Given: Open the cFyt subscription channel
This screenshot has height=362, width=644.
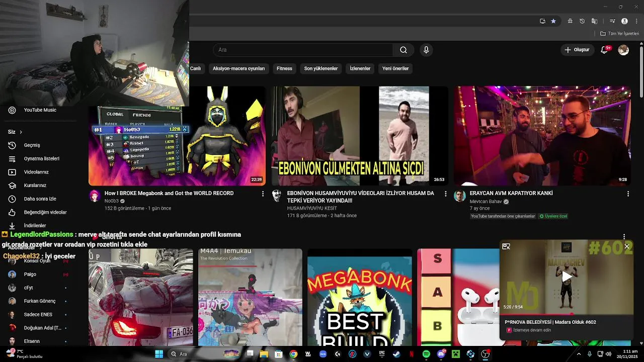Looking at the screenshot, I should (x=40, y=288).
